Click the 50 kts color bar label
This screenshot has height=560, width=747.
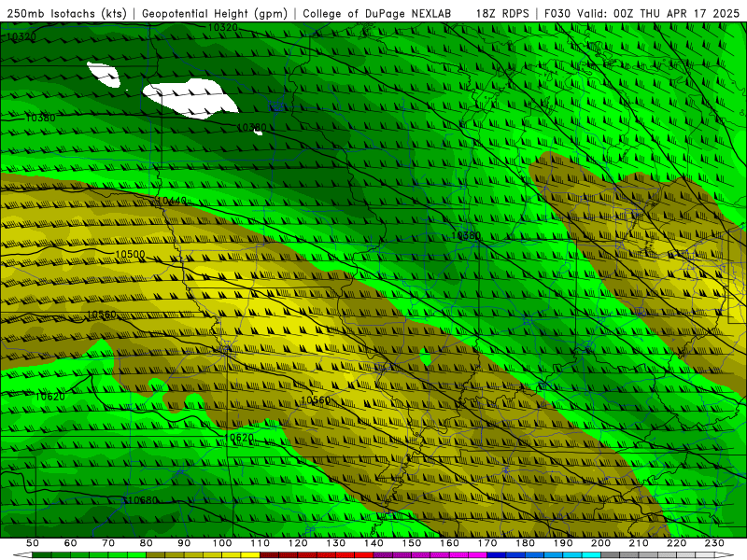coord(32,543)
